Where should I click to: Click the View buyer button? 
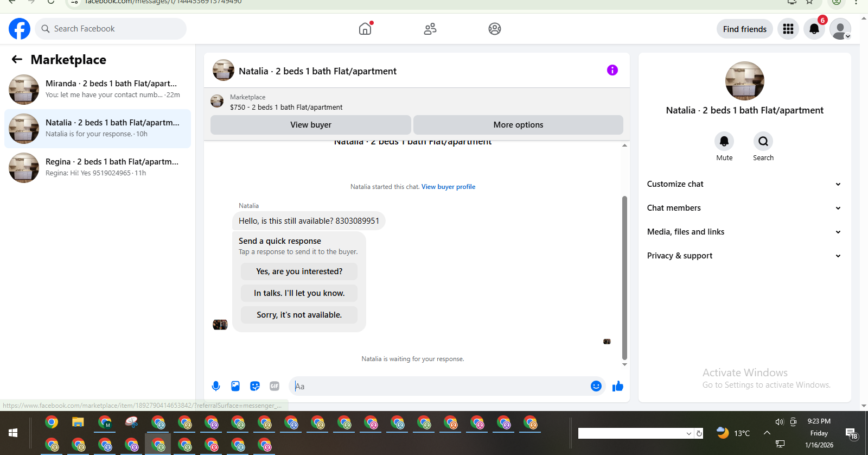coord(311,125)
